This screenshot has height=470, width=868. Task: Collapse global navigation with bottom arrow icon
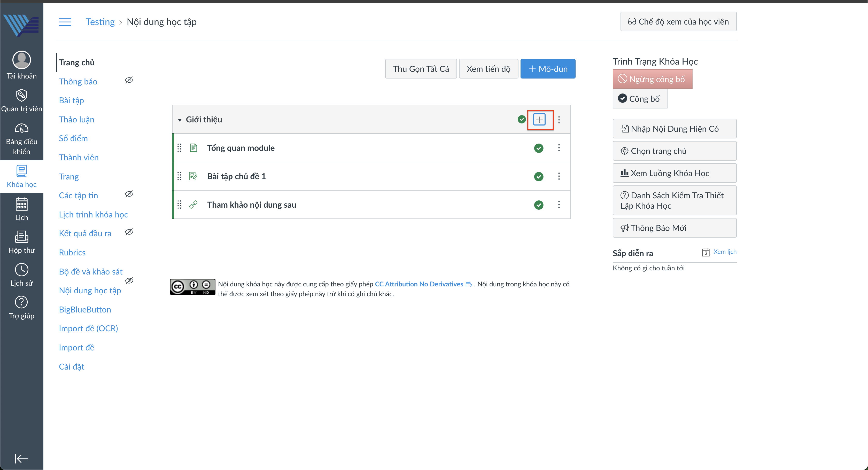pyautogui.click(x=21, y=459)
